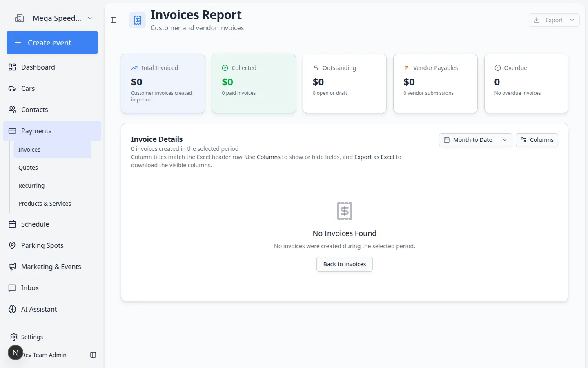Select the Outstanding summary card

[x=345, y=83]
